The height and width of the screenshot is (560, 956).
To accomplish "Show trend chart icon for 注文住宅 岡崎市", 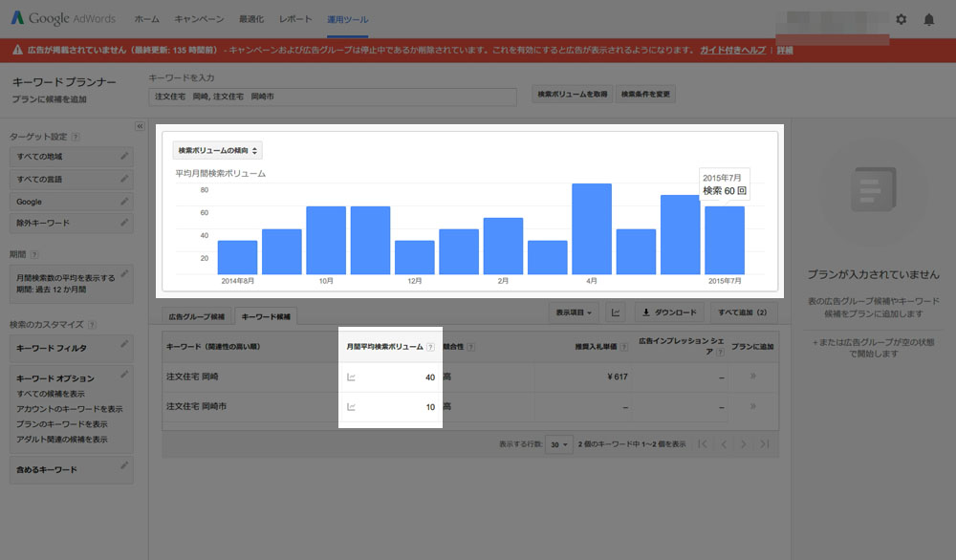I will pos(351,406).
